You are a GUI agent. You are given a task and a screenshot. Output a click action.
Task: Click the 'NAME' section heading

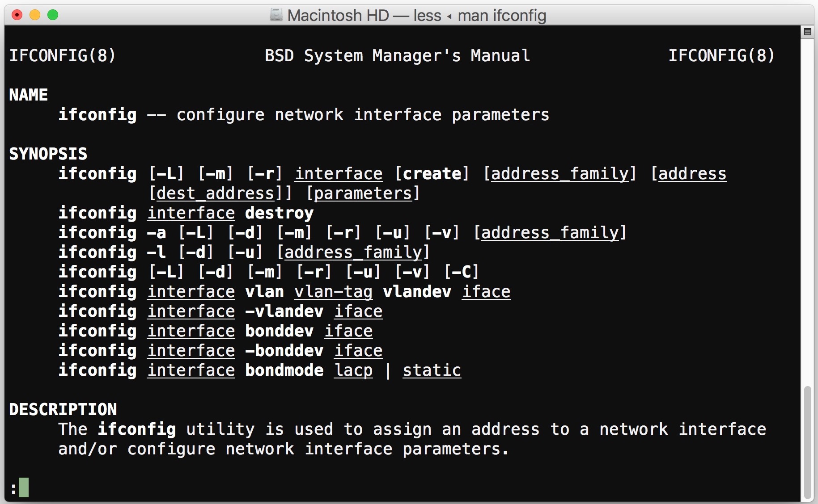click(x=29, y=95)
